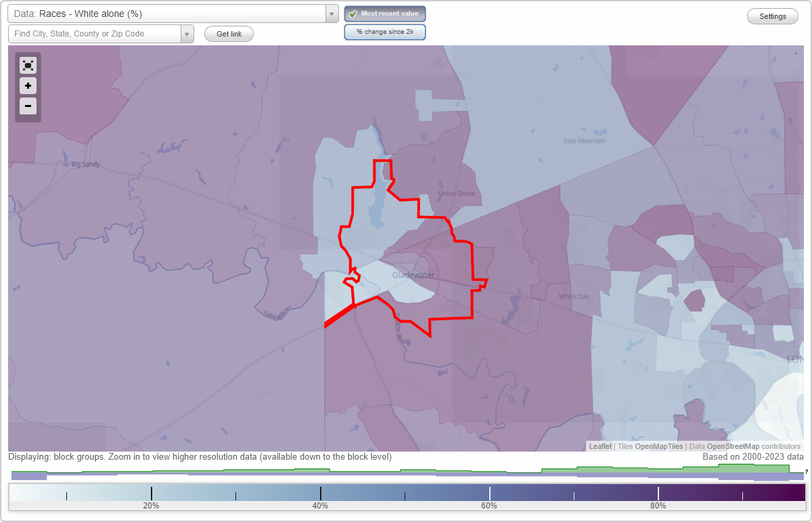Viewport: 812px width, 522px height.
Task: Click the Get link button
Action: point(228,33)
